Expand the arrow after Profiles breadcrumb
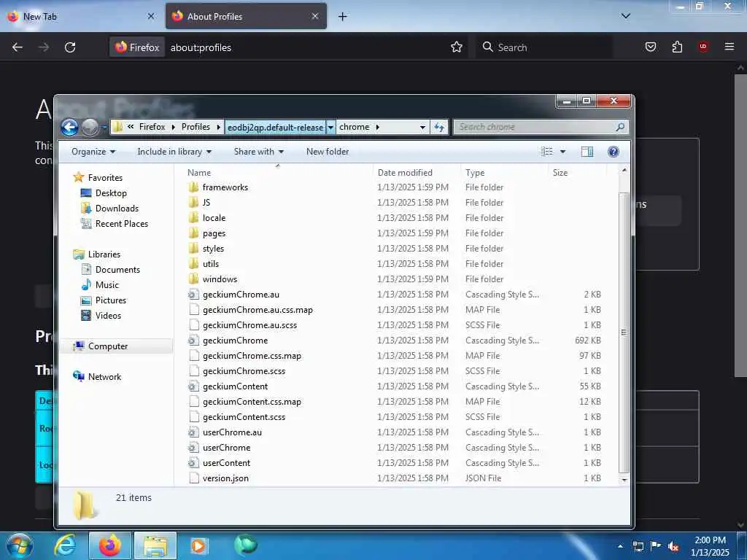 pos(218,127)
